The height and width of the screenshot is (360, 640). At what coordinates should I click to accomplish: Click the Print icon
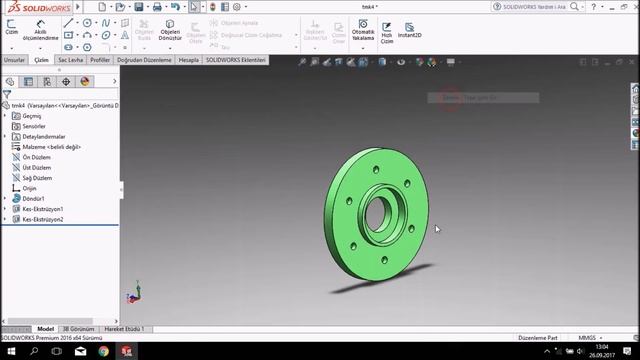point(157,7)
